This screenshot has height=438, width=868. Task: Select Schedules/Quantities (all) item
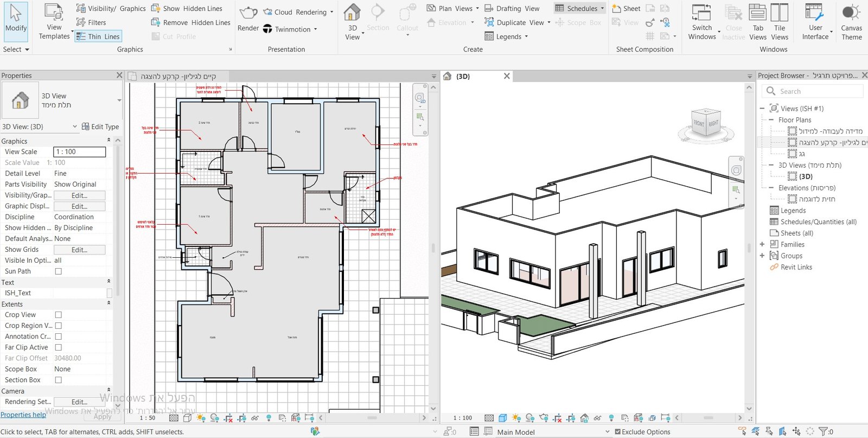click(818, 222)
